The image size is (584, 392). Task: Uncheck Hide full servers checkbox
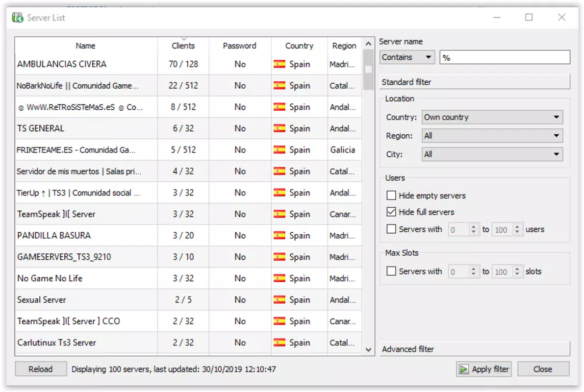[x=391, y=212]
